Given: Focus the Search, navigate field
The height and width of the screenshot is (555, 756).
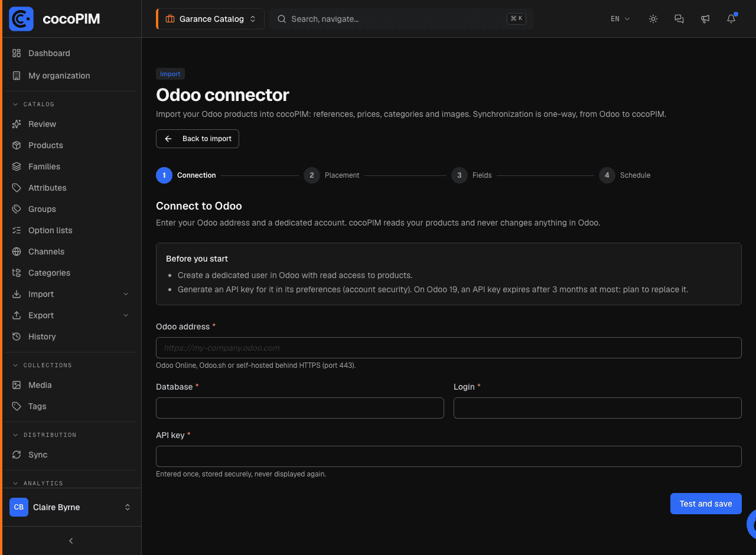Looking at the screenshot, I should coord(402,19).
